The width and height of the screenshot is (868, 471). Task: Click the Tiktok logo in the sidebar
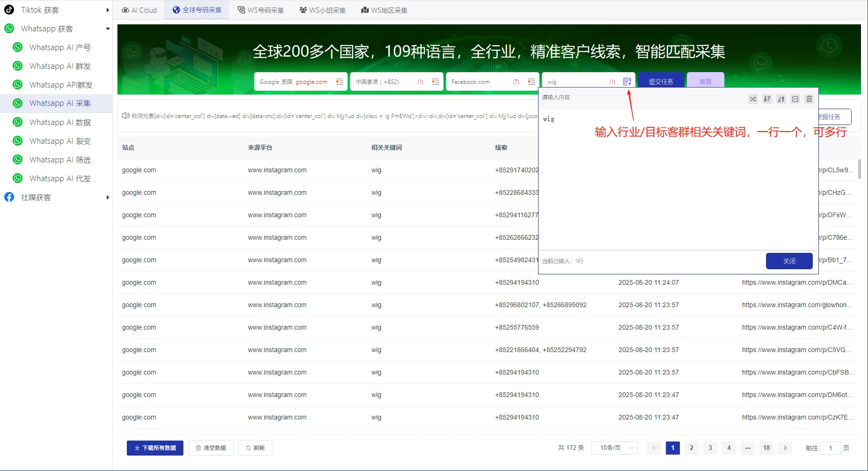coord(9,9)
